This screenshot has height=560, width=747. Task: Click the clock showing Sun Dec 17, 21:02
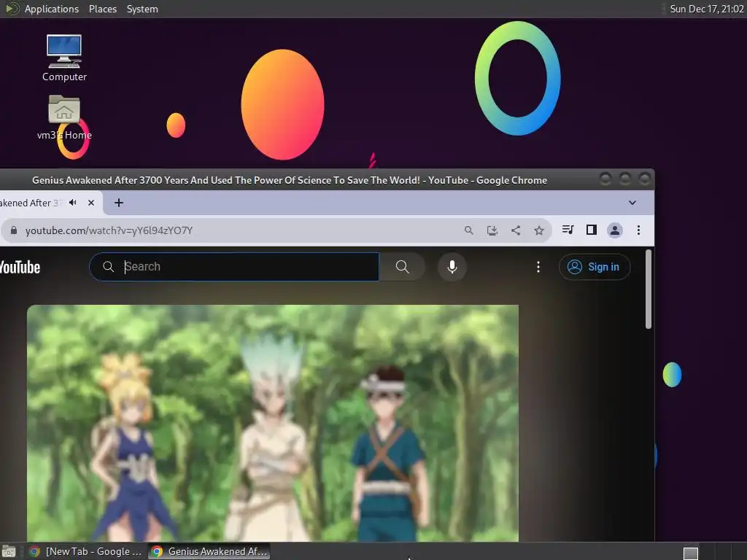(706, 9)
